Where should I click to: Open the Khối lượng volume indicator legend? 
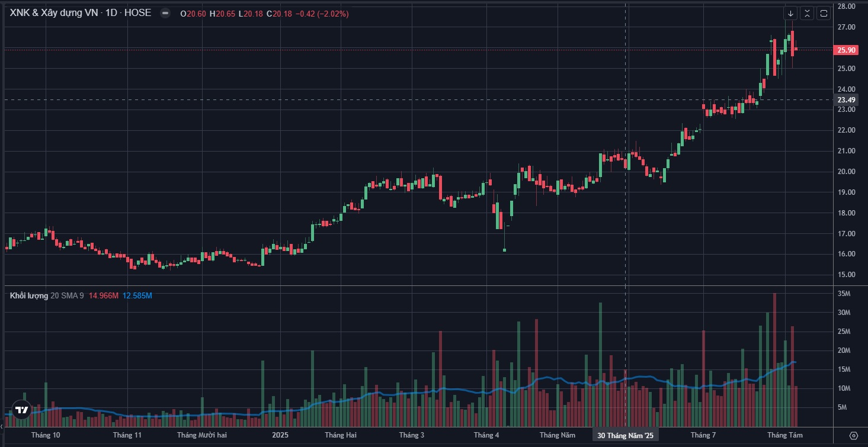29,295
